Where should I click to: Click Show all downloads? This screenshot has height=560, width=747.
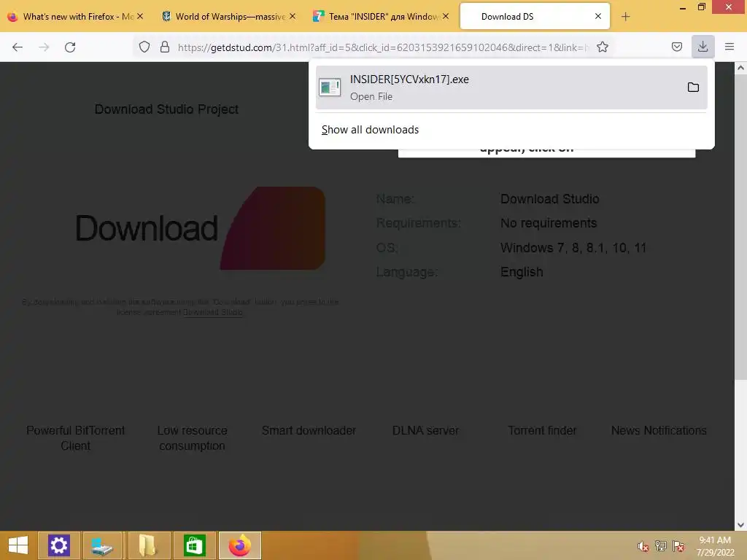(x=370, y=130)
